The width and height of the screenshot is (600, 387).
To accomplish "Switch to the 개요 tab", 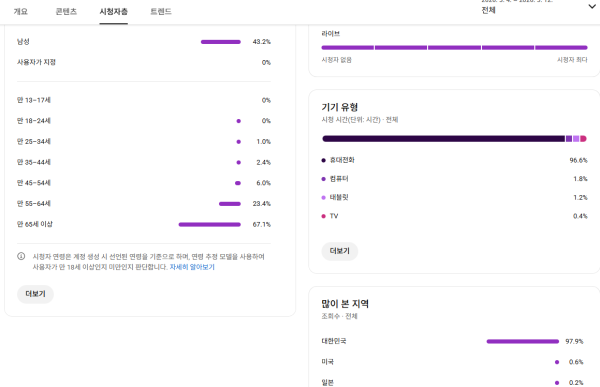I will click(x=21, y=11).
